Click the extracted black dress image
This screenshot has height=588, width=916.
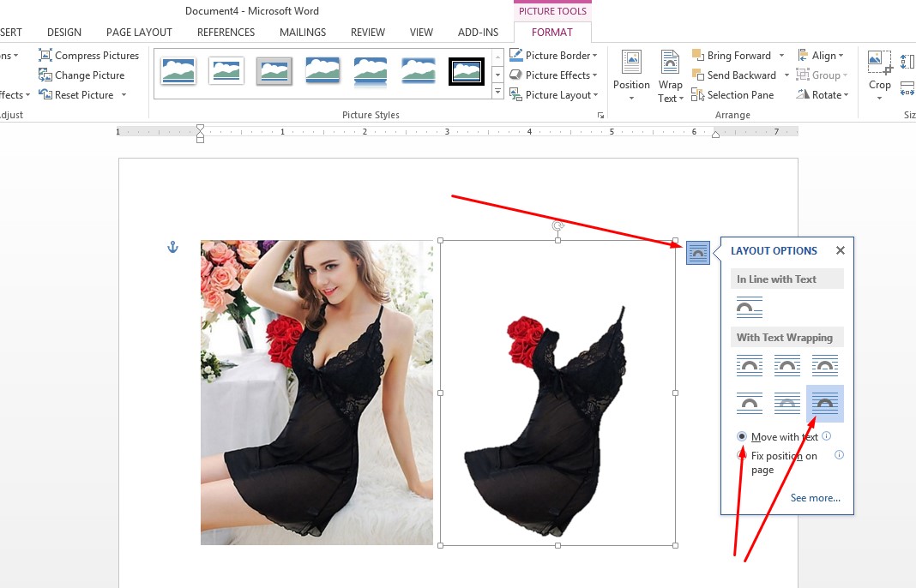tap(557, 393)
